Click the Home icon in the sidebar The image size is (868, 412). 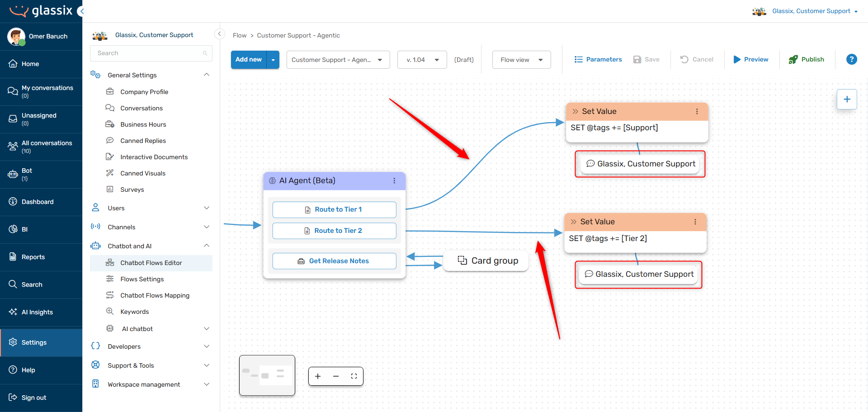[x=13, y=64]
